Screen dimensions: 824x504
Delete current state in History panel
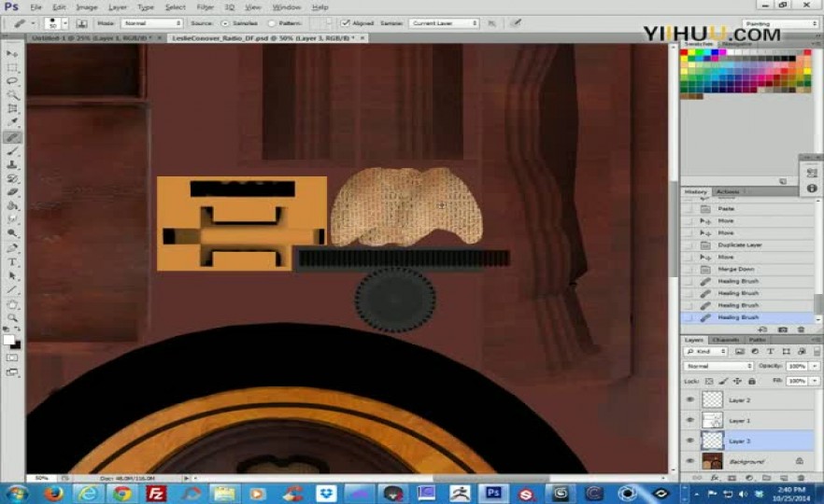click(801, 329)
